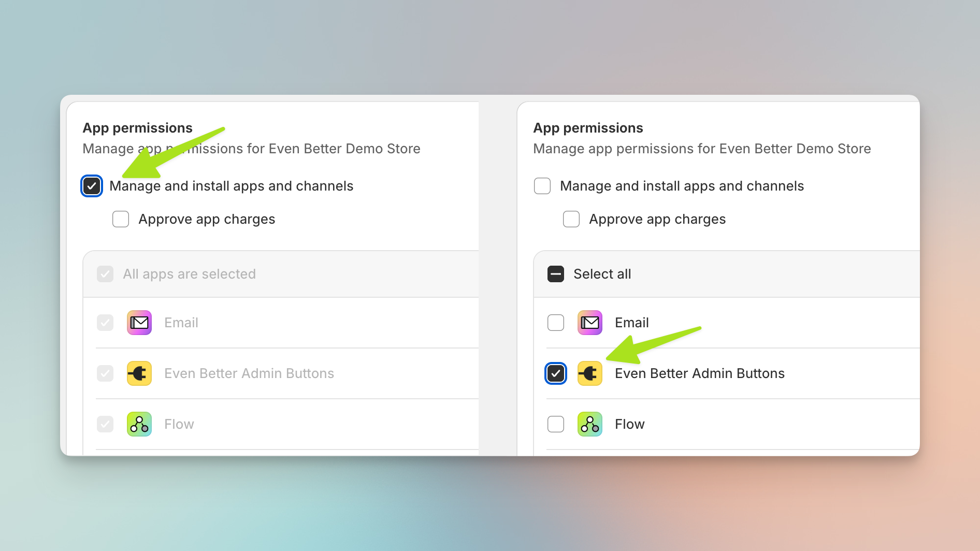Screen dimensions: 980x551
Task: Click 'Manage and install apps and channels' label left
Action: (232, 186)
